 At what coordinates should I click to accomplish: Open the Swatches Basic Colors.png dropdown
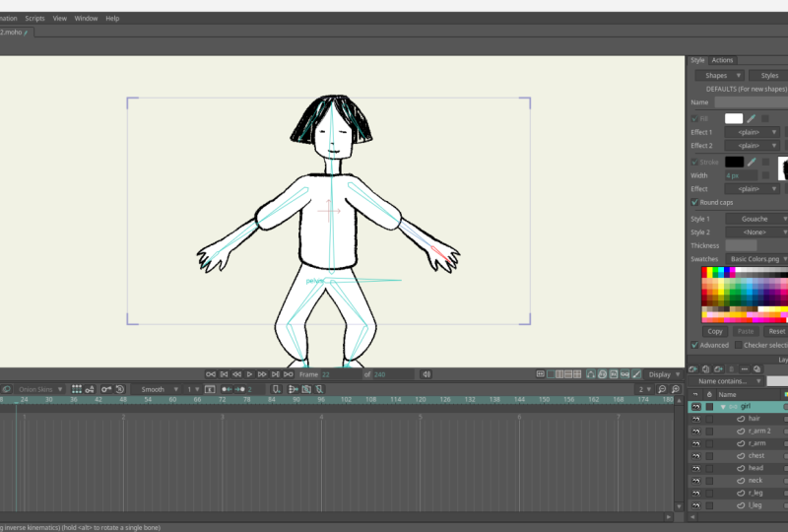(756, 259)
